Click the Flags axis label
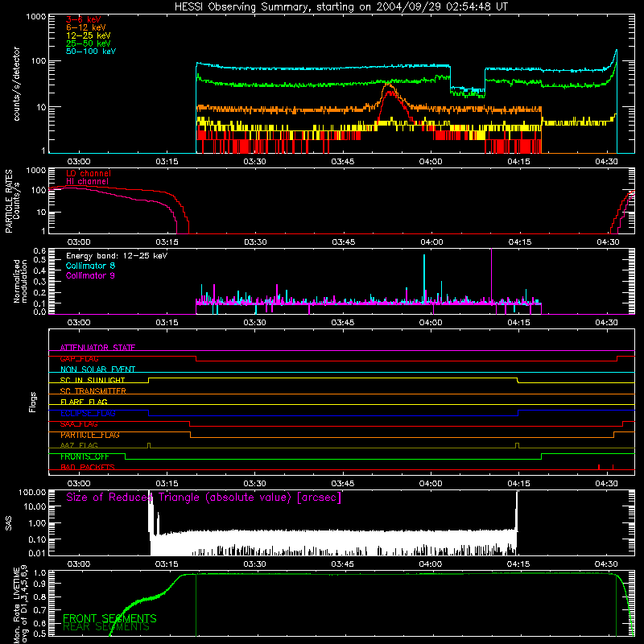This screenshot has width=644, height=644. [33, 402]
